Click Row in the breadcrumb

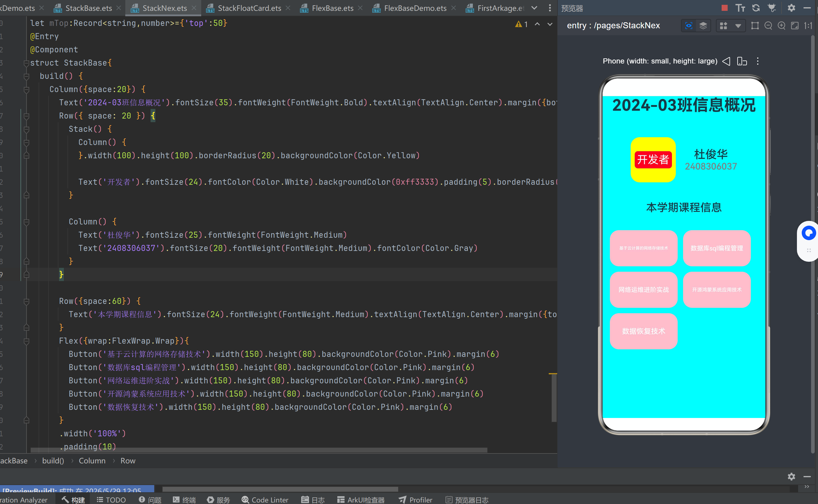128,461
